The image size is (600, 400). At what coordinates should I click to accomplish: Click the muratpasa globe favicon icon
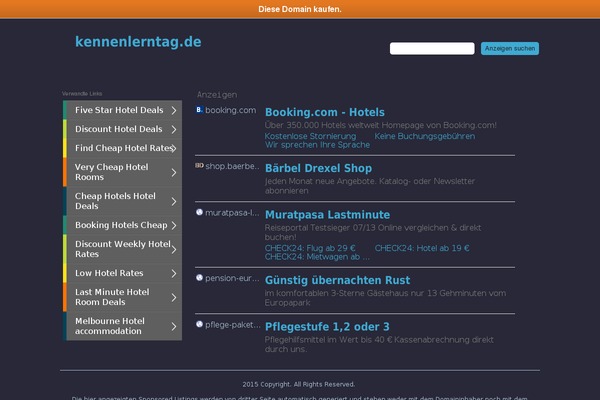(x=199, y=212)
